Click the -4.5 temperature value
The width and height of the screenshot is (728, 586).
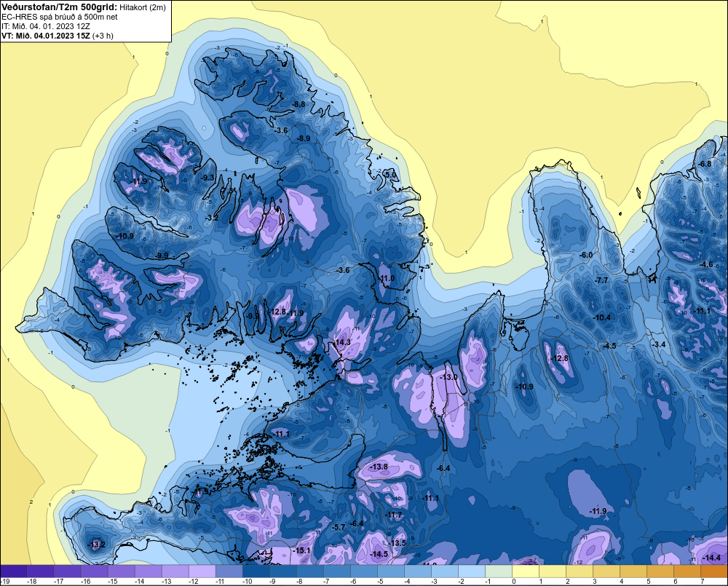coord(609,346)
